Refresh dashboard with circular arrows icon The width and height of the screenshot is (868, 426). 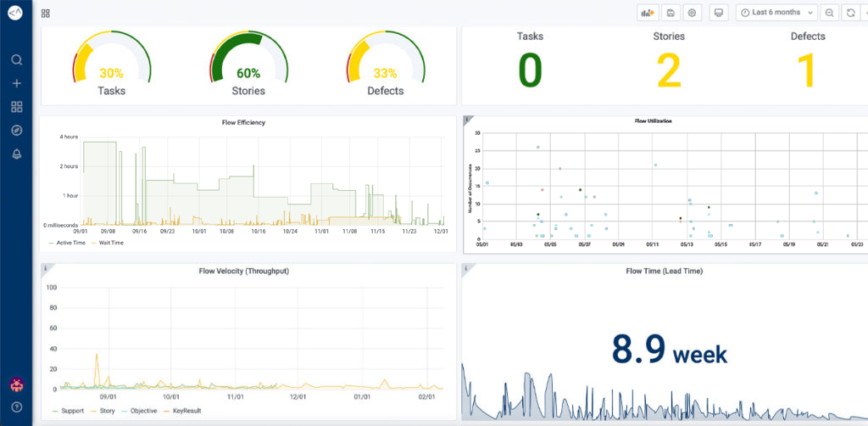[x=850, y=13]
